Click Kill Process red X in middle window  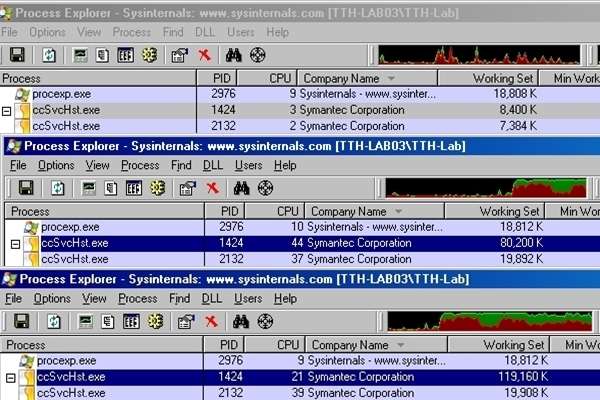pos(213,188)
